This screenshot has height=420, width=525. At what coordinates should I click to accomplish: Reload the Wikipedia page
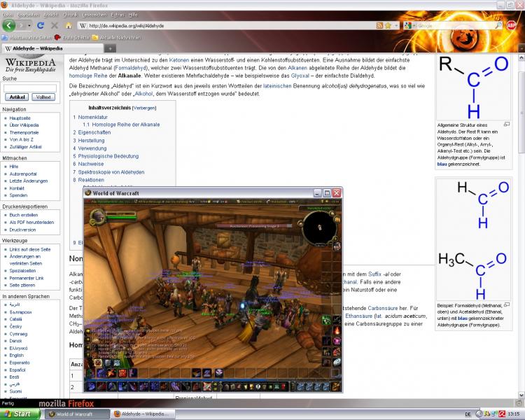(41, 25)
